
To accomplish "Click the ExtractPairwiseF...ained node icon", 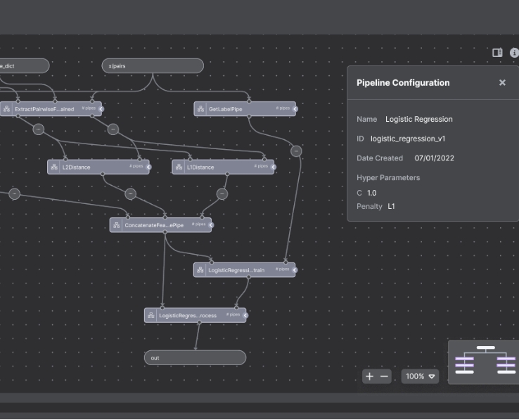I will pos(7,109).
